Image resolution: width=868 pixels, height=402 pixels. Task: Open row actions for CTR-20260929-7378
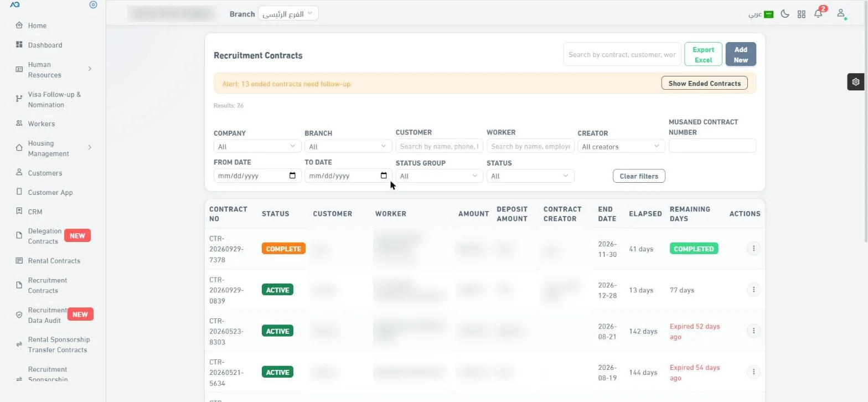753,249
